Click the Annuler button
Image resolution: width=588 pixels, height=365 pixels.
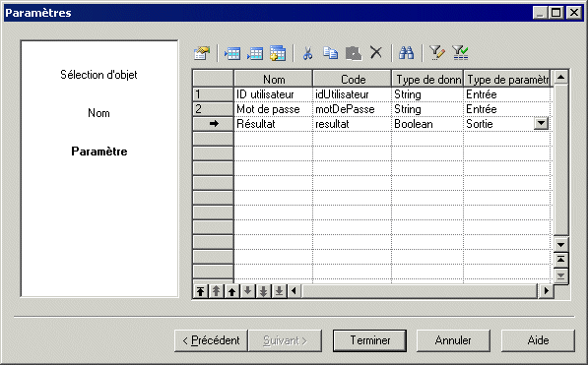pyautogui.click(x=453, y=340)
